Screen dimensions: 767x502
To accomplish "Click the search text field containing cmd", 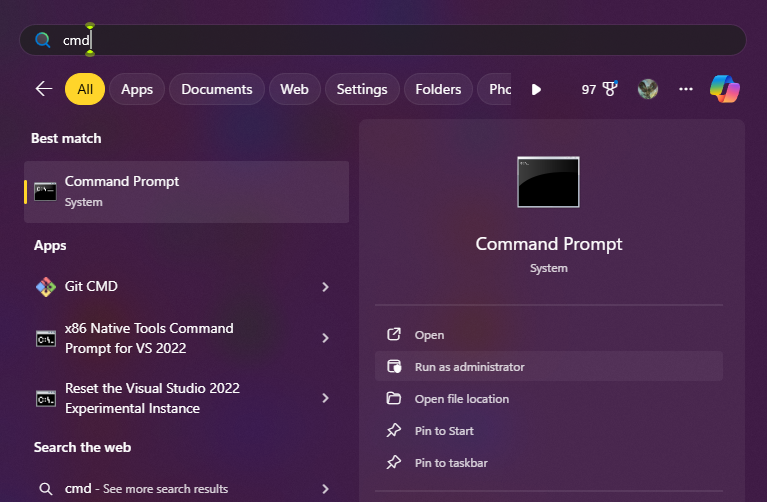I will (x=400, y=40).
